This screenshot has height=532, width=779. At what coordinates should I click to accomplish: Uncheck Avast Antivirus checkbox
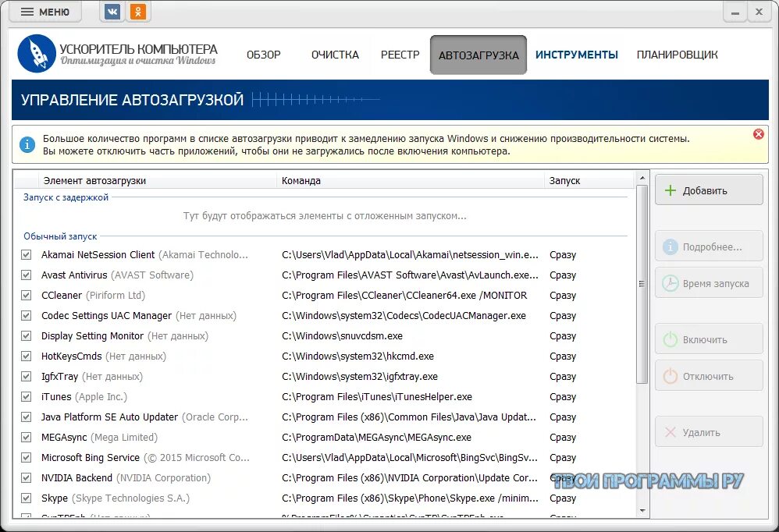pyautogui.click(x=27, y=275)
